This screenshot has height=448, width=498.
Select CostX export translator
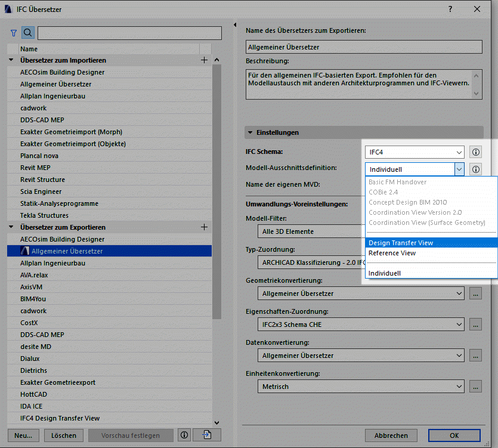click(x=110, y=323)
